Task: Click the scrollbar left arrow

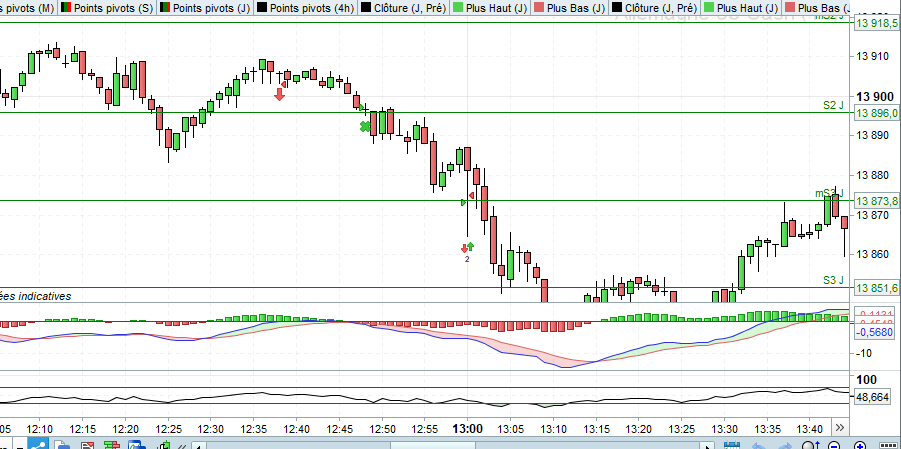Action: (x=198, y=446)
